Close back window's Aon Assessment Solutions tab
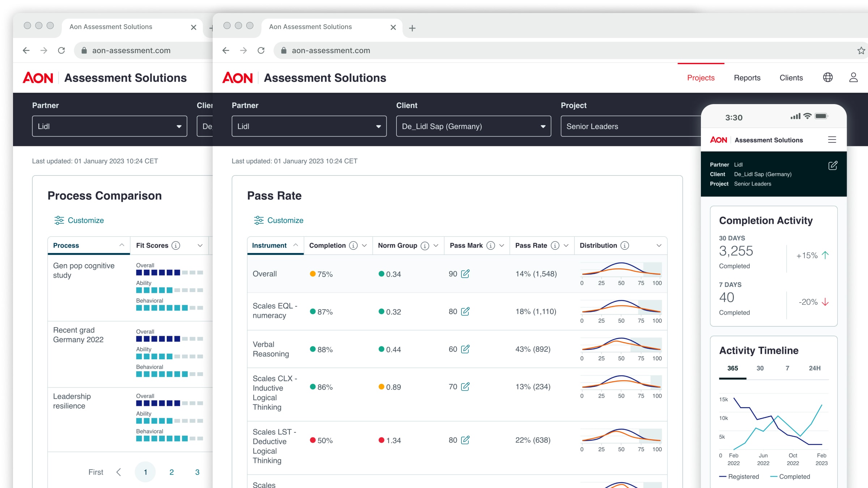 coord(193,27)
